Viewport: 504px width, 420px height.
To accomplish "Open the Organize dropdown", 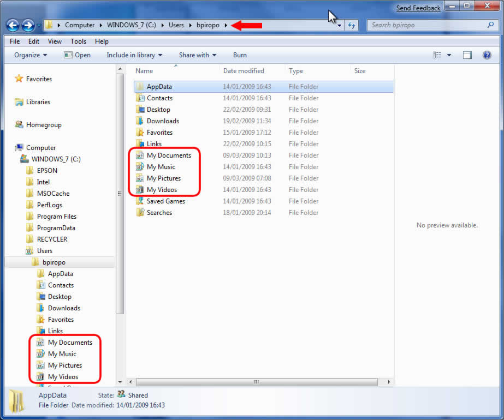I will (31, 55).
